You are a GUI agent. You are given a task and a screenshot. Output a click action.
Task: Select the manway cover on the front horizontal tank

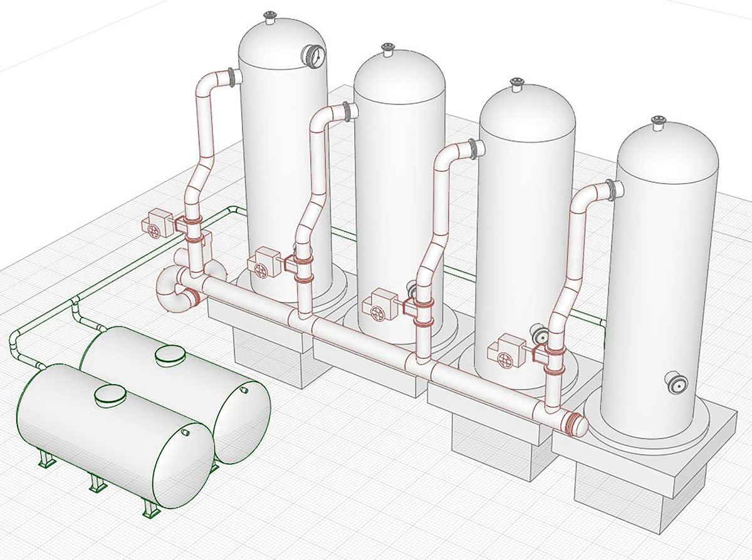tap(111, 395)
